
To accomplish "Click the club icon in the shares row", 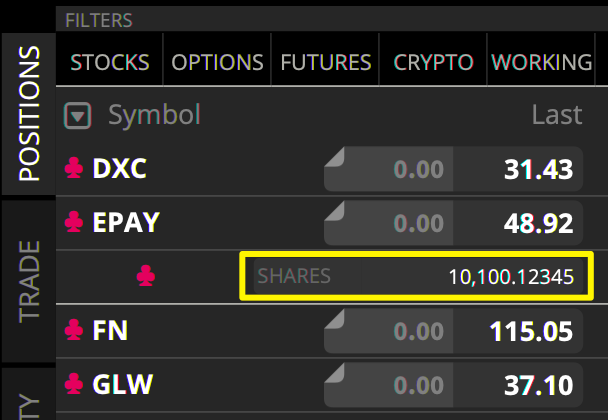I will pyautogui.click(x=146, y=275).
